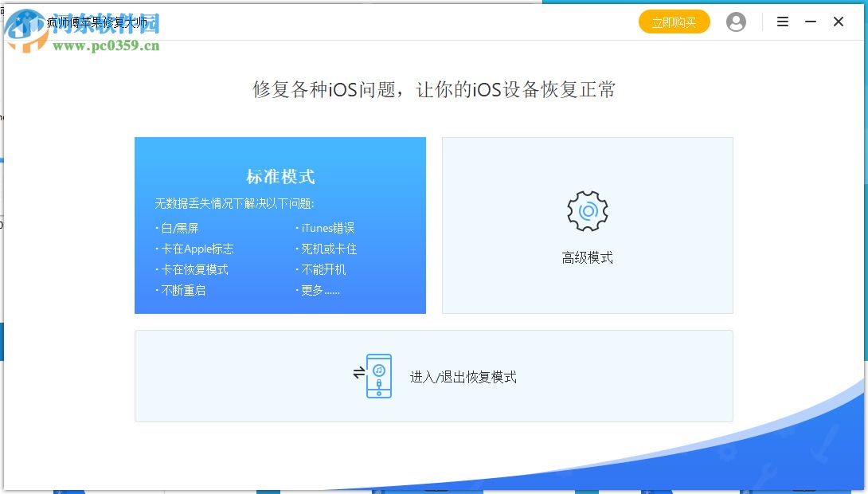Click the 进入/退出恢复模式 option
This screenshot has height=494, width=868.
(465, 375)
